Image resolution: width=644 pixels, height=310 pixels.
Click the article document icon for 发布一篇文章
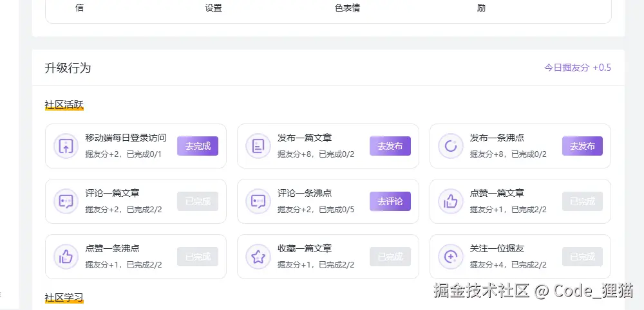tap(258, 146)
